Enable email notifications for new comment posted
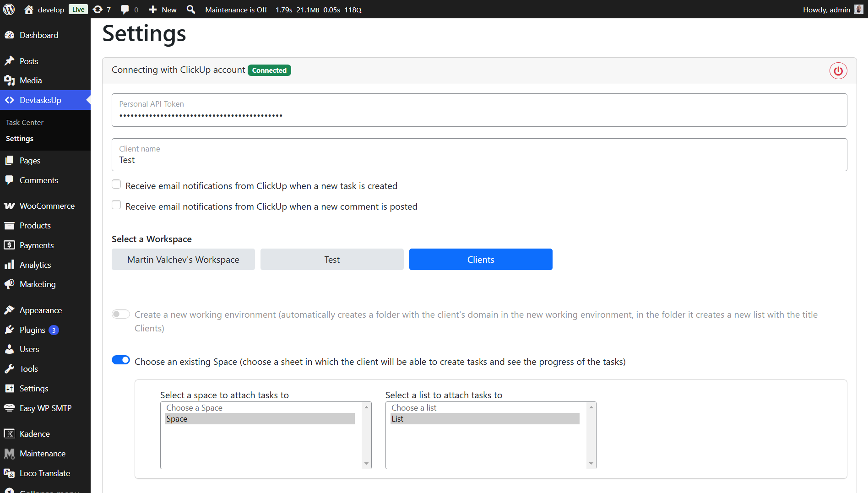This screenshot has width=868, height=493. coord(116,205)
